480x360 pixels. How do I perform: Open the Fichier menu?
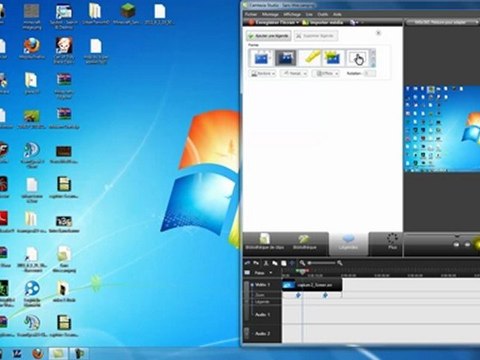click(x=251, y=14)
